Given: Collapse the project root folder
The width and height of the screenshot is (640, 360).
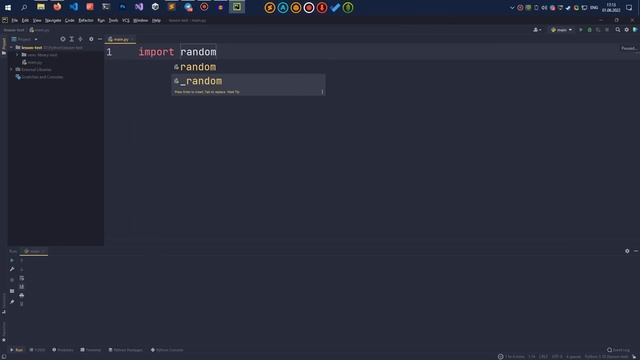Looking at the screenshot, I should (x=11, y=47).
